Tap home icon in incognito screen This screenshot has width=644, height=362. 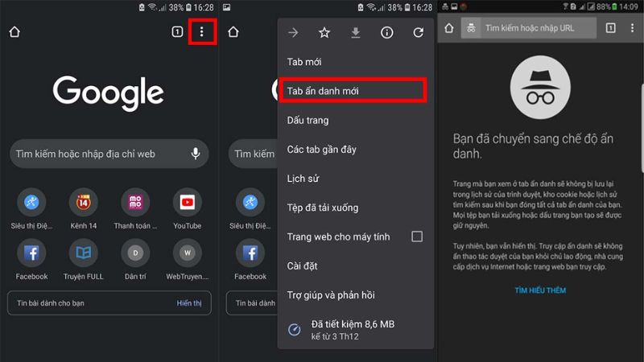(449, 28)
